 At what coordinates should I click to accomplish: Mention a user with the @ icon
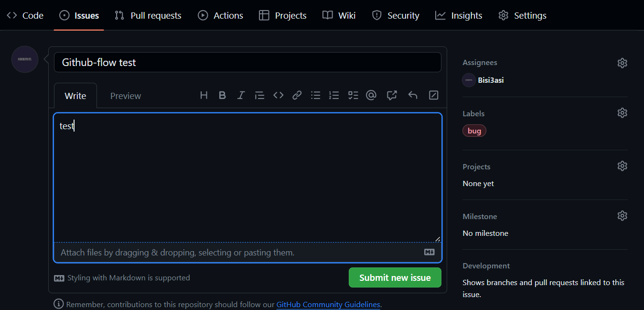pyautogui.click(x=371, y=95)
